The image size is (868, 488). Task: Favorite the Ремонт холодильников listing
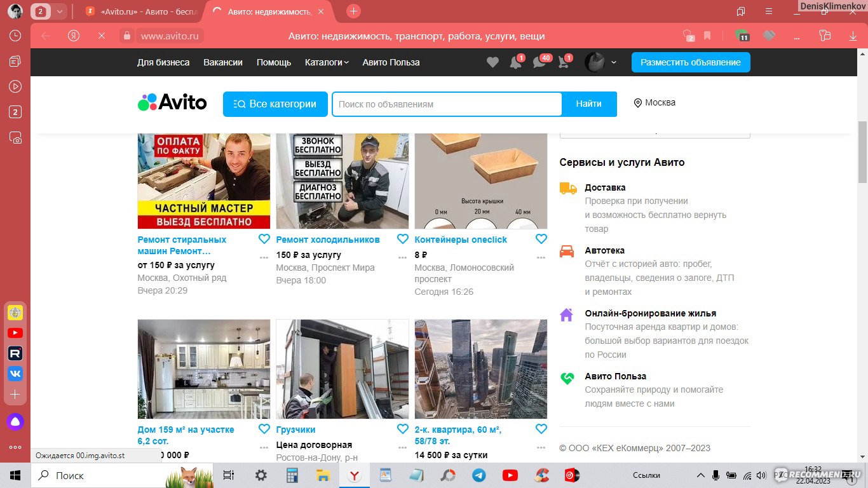click(403, 239)
